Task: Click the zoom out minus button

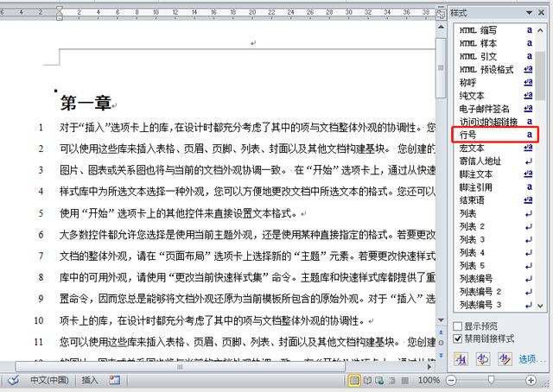Action: (451, 381)
